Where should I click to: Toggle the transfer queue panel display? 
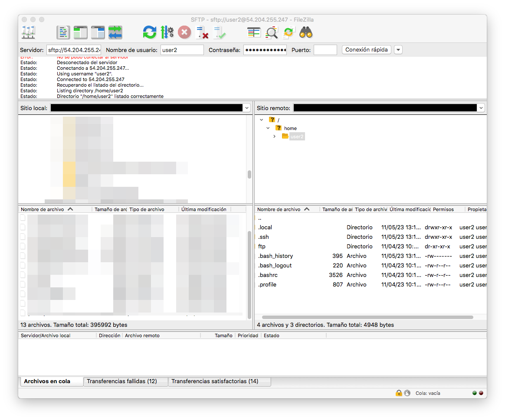[x=115, y=33]
